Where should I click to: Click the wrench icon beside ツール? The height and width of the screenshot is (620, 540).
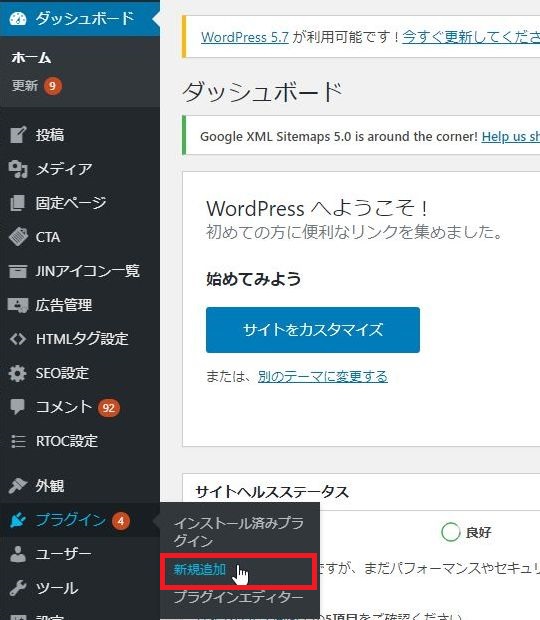18,588
